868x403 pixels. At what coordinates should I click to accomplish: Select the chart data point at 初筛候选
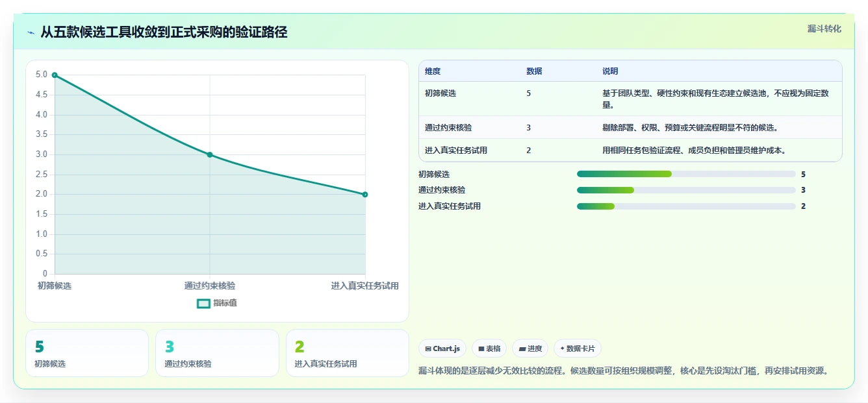(x=55, y=75)
